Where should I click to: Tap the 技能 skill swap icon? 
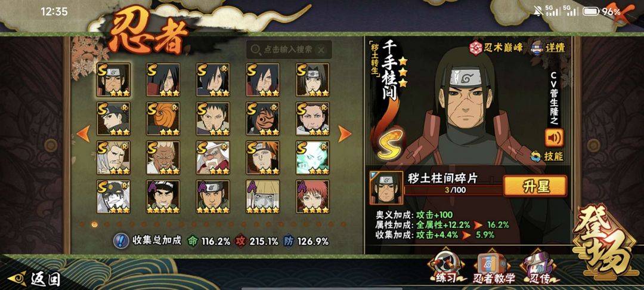click(x=535, y=156)
